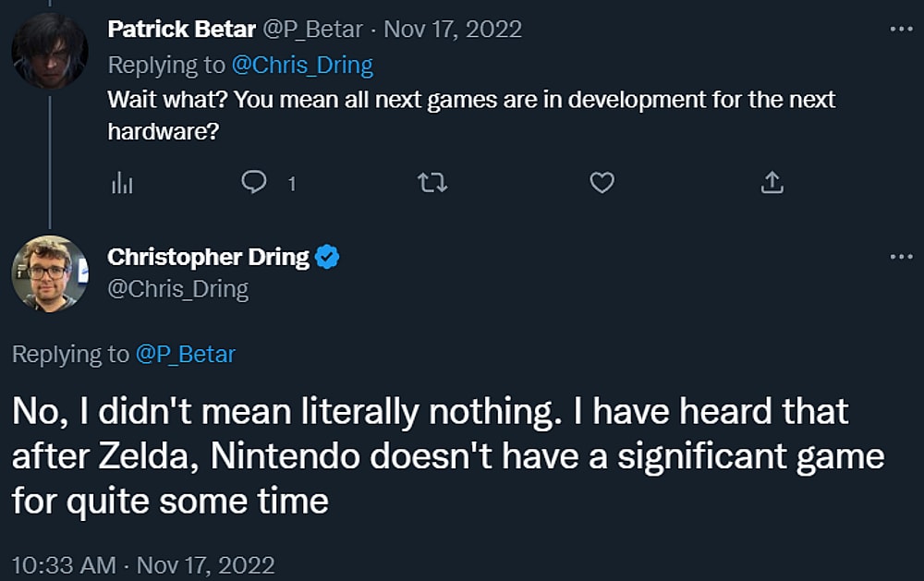Open Christopher Dring's profile picture

click(51, 272)
